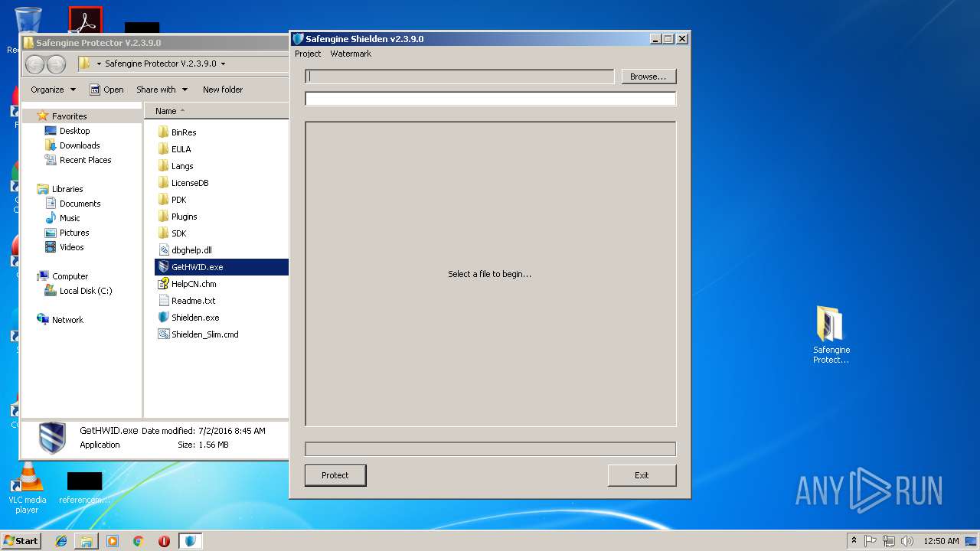The image size is (980, 551).
Task: Sort files by the Name column header
Action: pyautogui.click(x=217, y=111)
